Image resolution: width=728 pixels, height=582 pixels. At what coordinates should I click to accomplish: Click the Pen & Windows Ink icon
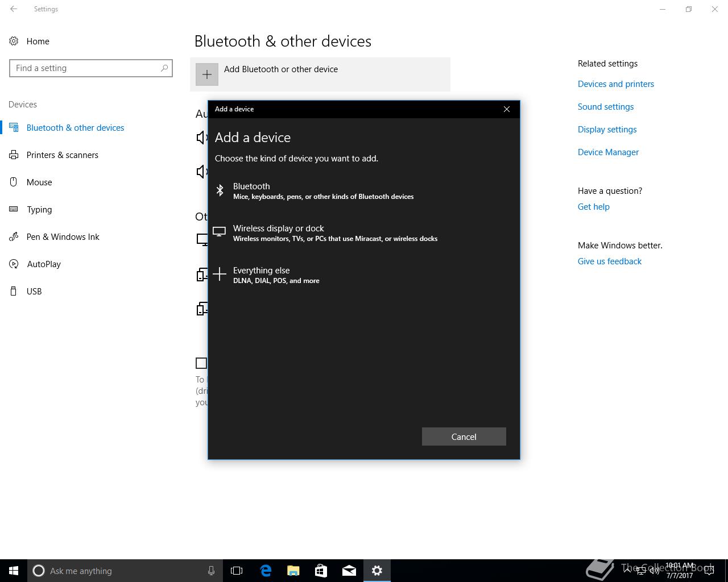click(14, 236)
